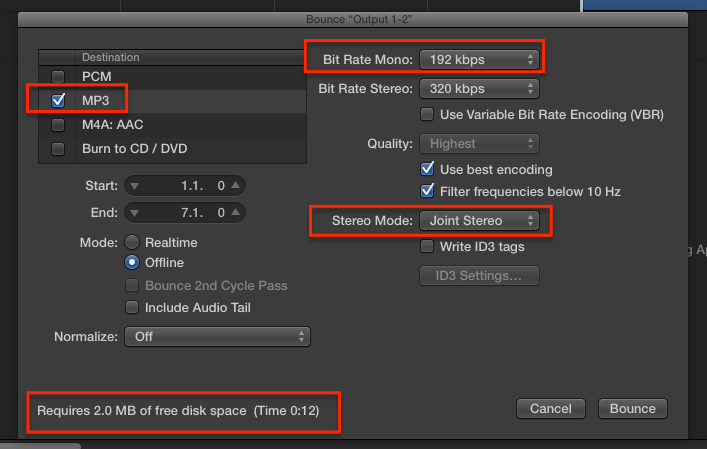Viewport: 707px width, 449px height.
Task: Enable Use Variable Bit Rate Encoding
Action: point(428,114)
